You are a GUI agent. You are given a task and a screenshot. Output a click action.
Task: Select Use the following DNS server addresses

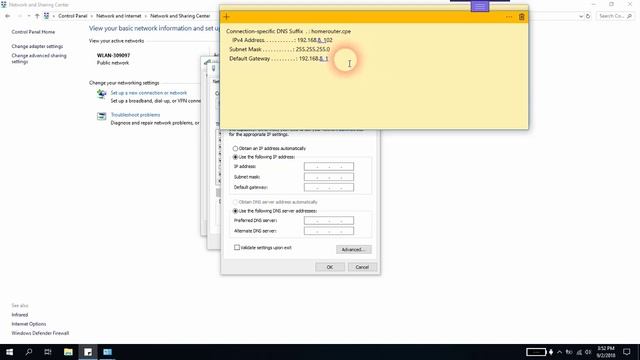click(235, 211)
